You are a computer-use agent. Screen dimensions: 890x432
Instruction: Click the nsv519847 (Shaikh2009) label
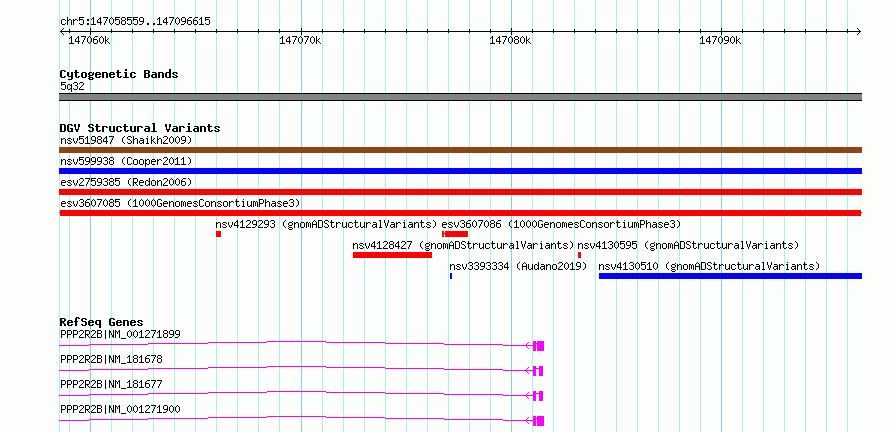(x=126, y=140)
